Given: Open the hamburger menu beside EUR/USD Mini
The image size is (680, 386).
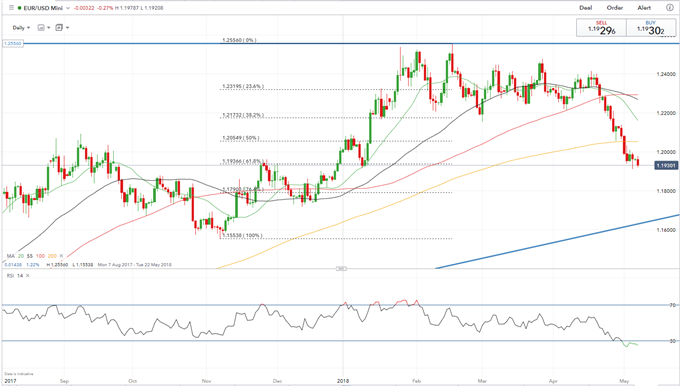Looking at the screenshot, I should point(11,8).
